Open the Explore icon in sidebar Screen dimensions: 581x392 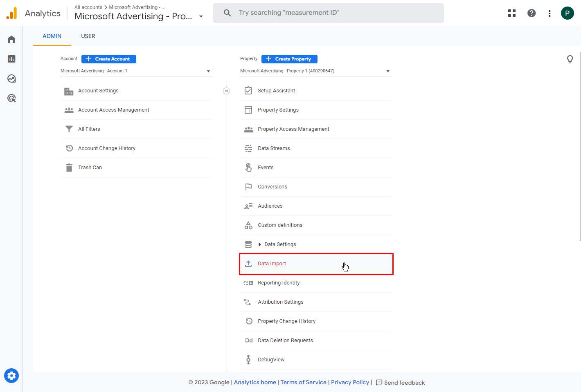click(x=11, y=78)
